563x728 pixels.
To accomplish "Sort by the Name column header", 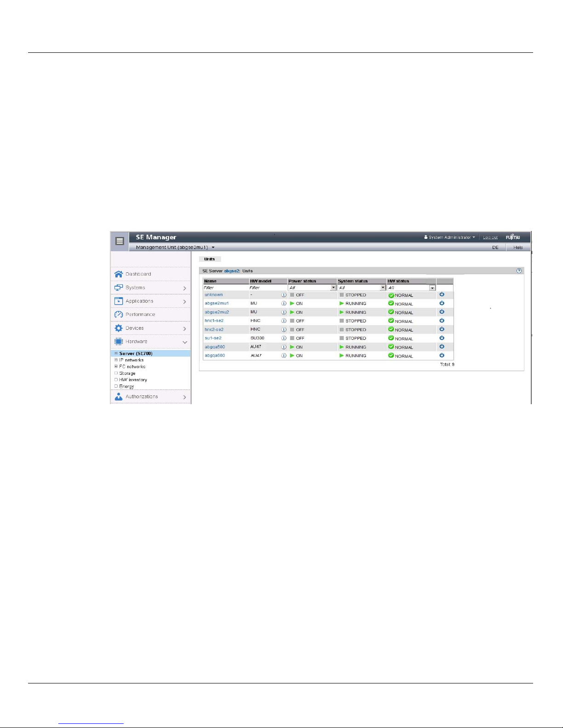I will [x=226, y=281].
